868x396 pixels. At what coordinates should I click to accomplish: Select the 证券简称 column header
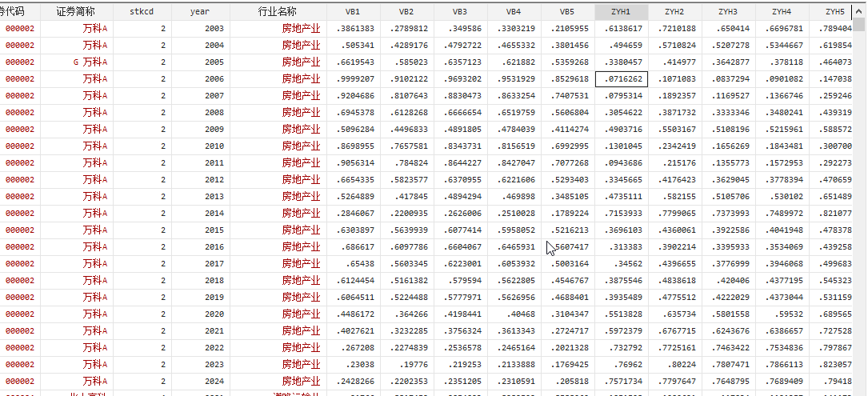[76, 12]
